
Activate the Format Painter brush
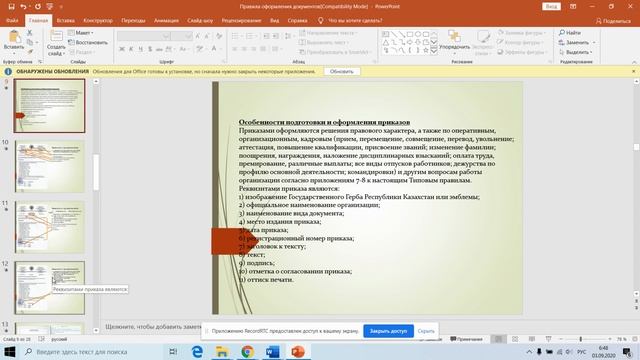pos(30,52)
